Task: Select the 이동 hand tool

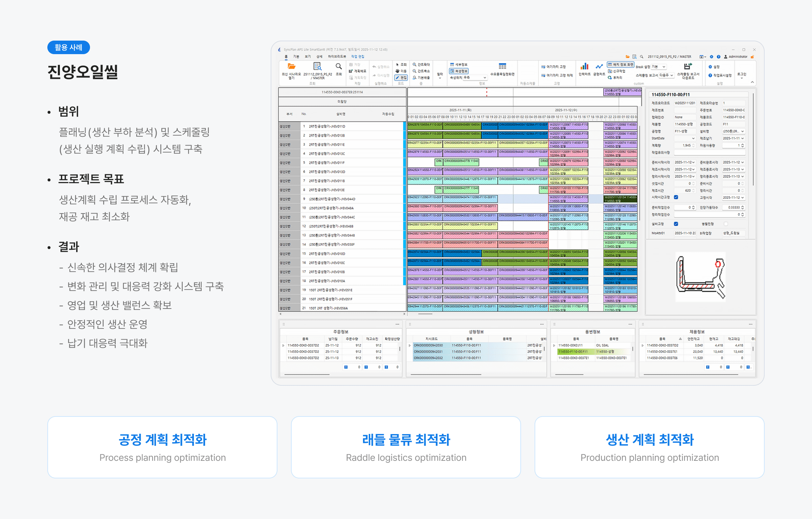Action: point(401,71)
